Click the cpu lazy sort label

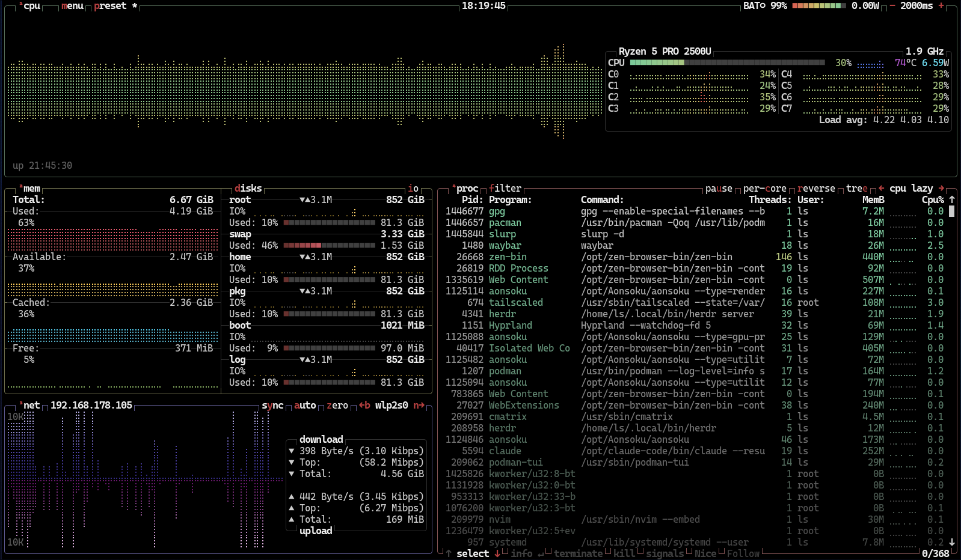click(911, 188)
